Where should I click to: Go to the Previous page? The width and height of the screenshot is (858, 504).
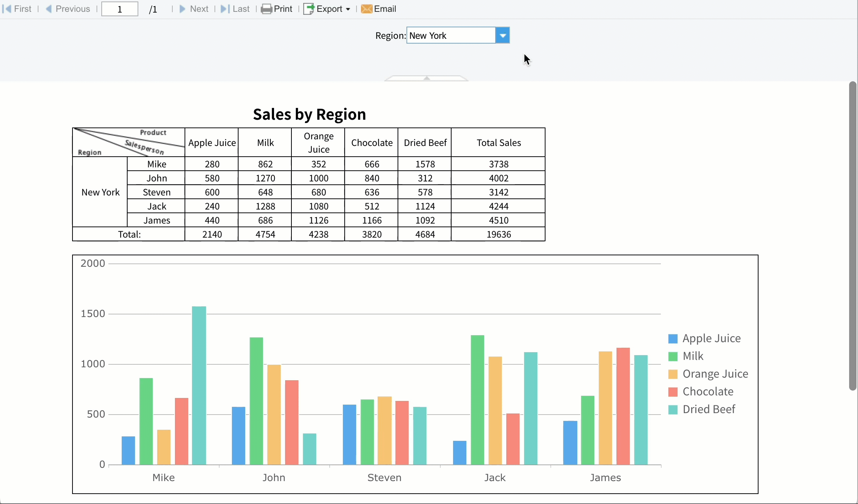tap(68, 9)
